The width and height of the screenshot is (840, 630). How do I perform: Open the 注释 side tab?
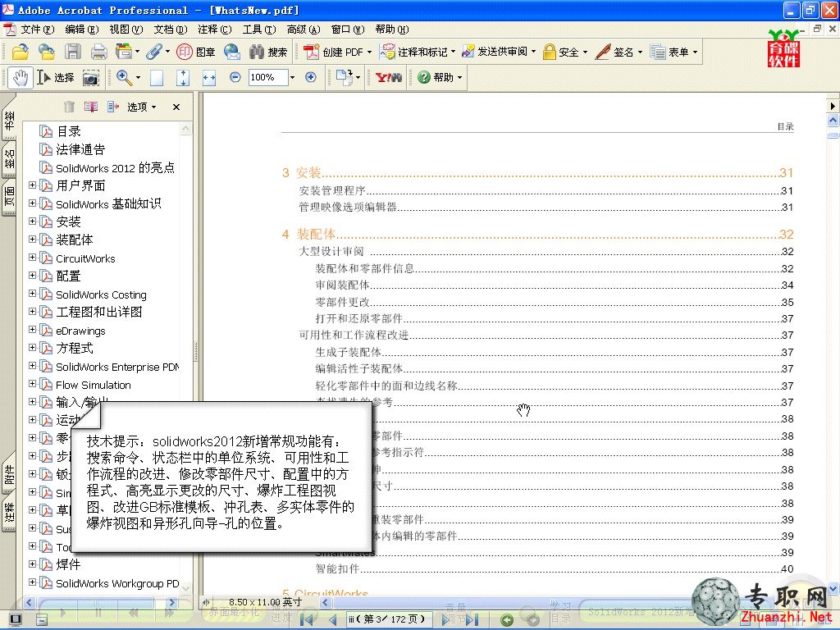click(9, 514)
